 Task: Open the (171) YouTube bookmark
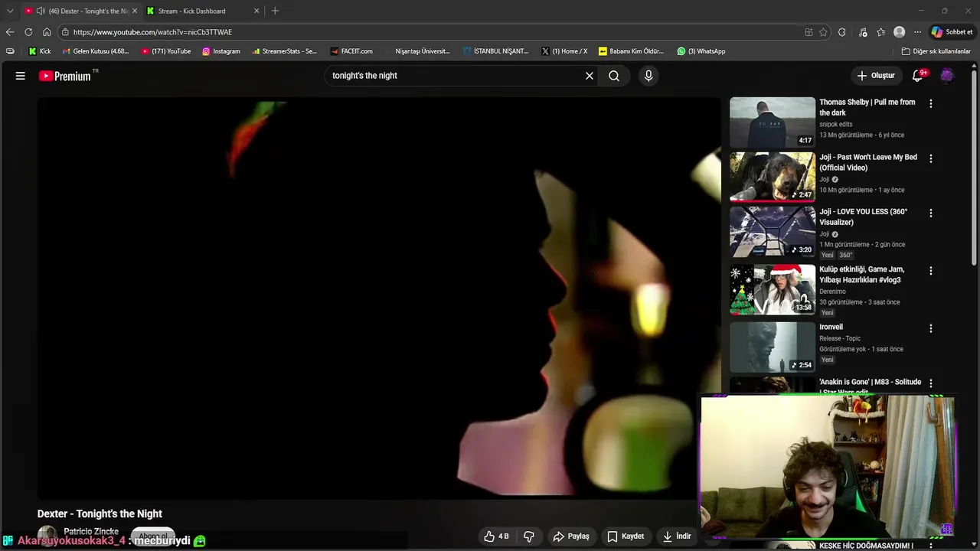pos(166,51)
